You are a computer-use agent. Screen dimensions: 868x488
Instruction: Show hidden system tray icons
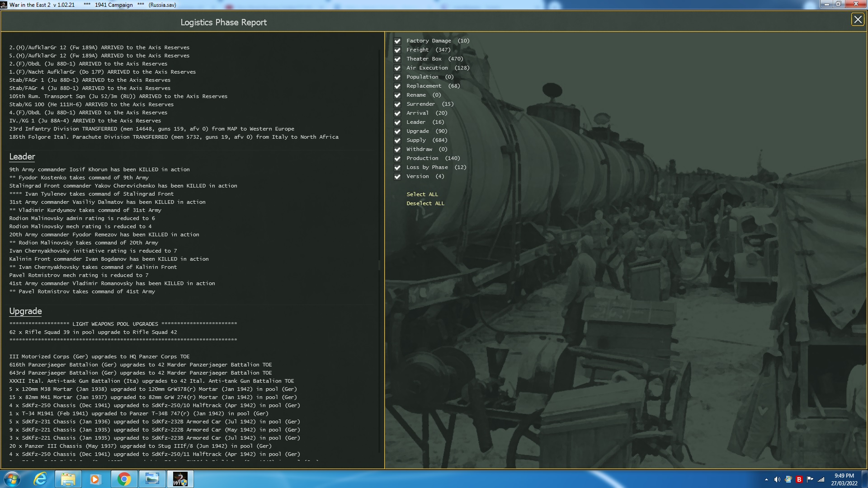pyautogui.click(x=766, y=479)
